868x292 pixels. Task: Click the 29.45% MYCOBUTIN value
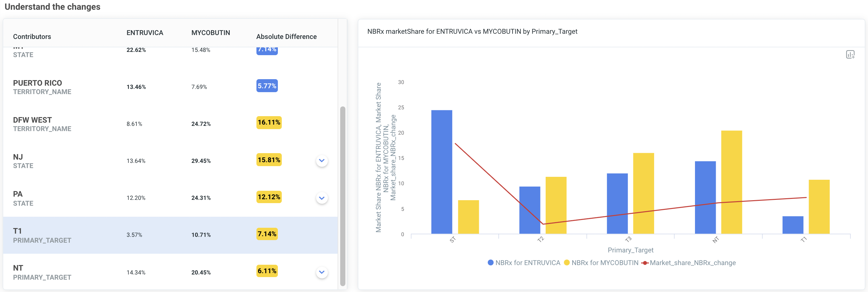click(x=201, y=161)
